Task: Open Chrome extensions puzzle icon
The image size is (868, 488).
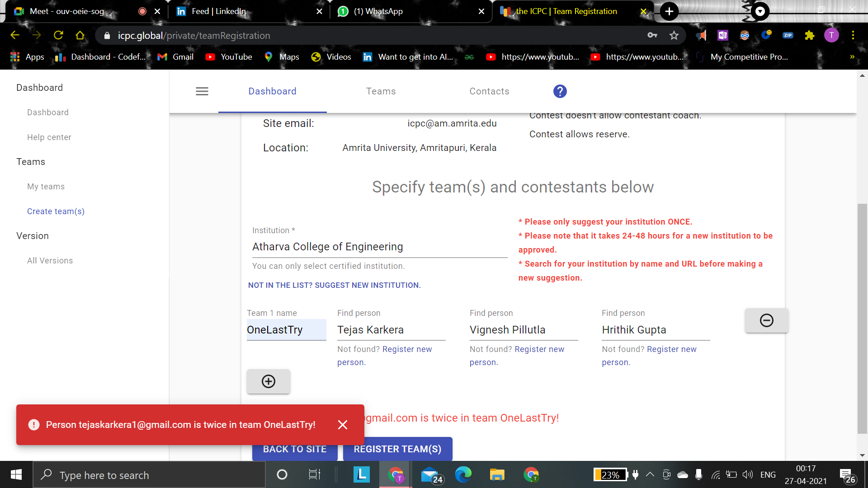Action: click(x=809, y=35)
